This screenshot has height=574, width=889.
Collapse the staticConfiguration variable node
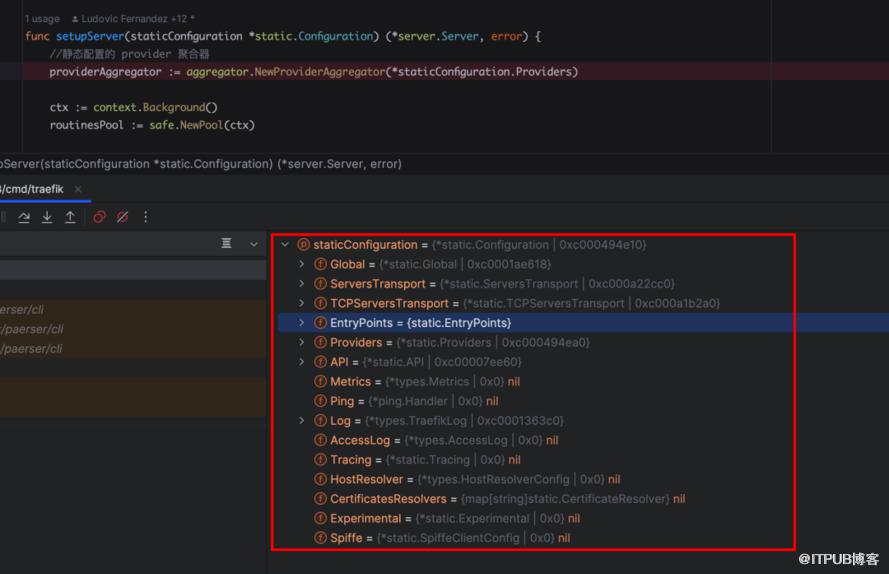pos(285,244)
